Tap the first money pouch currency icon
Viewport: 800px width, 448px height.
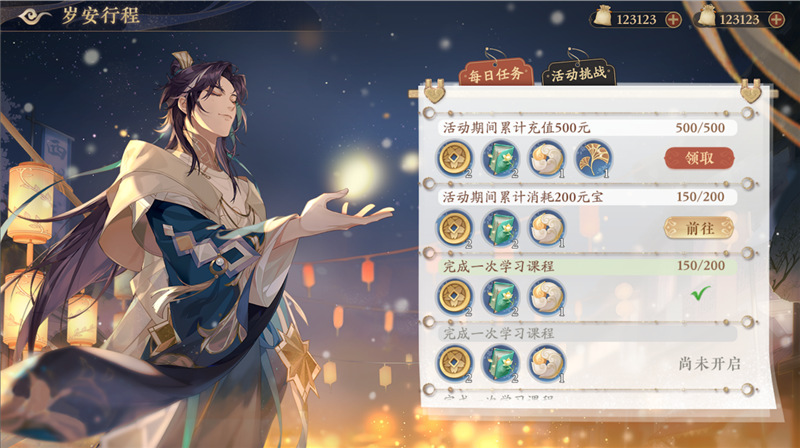tap(603, 16)
